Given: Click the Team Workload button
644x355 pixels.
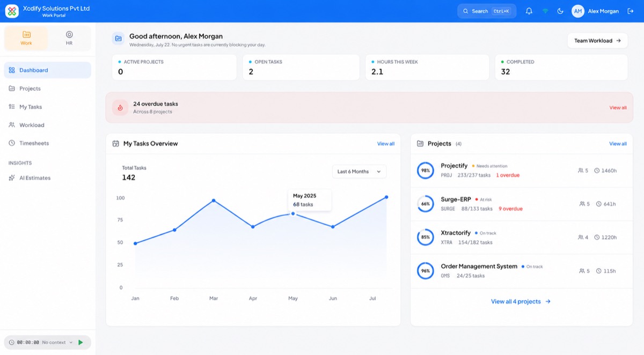Looking at the screenshot, I should (x=597, y=41).
